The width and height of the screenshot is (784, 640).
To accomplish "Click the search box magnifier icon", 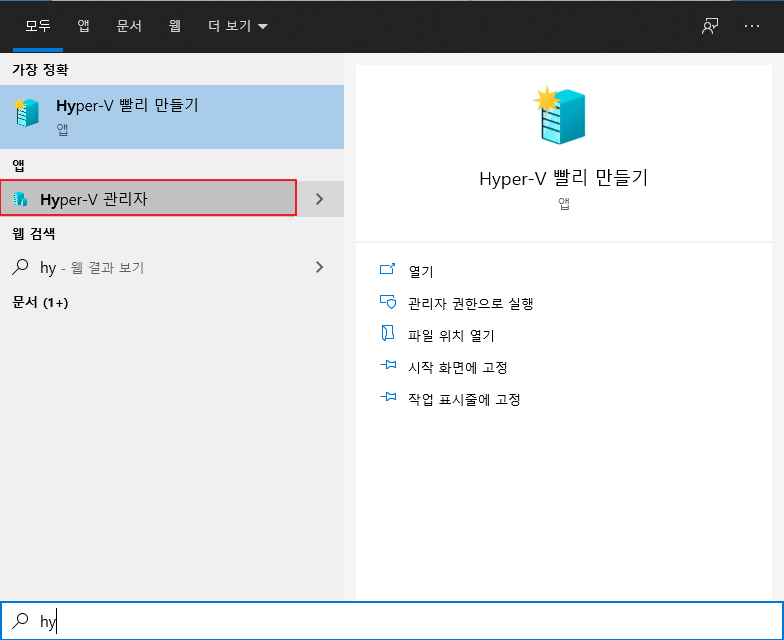I will pyautogui.click(x=20, y=620).
